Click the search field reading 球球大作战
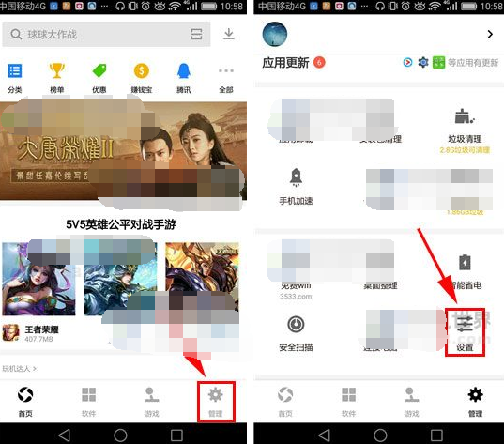This screenshot has height=444, width=504. coord(106,34)
